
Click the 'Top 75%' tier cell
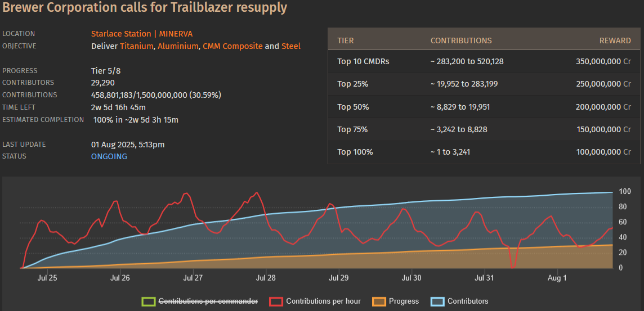352,130
